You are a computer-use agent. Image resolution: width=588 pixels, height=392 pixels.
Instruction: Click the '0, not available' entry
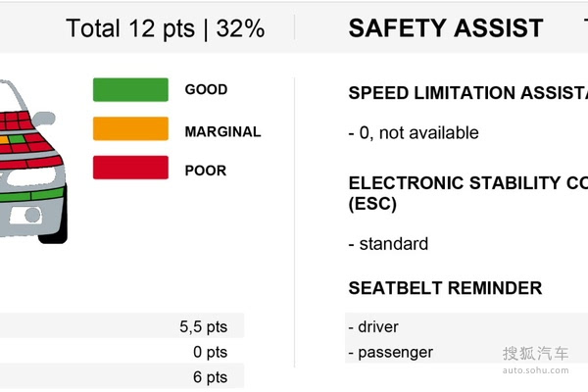(414, 132)
